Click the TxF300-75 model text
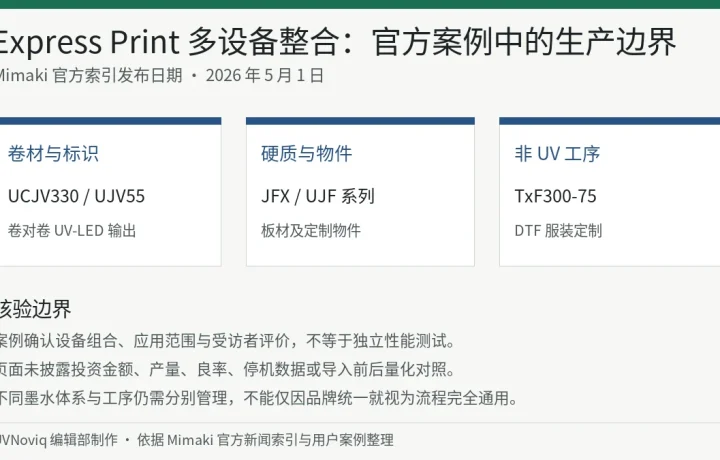The image size is (720, 460). click(555, 196)
